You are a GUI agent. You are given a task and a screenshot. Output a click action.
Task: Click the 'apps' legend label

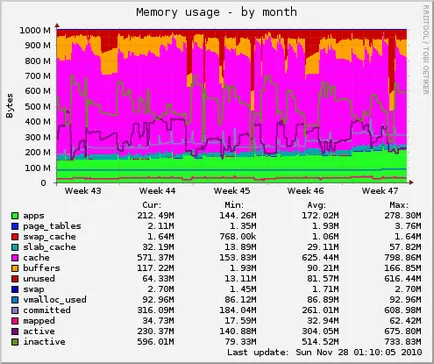34,216
